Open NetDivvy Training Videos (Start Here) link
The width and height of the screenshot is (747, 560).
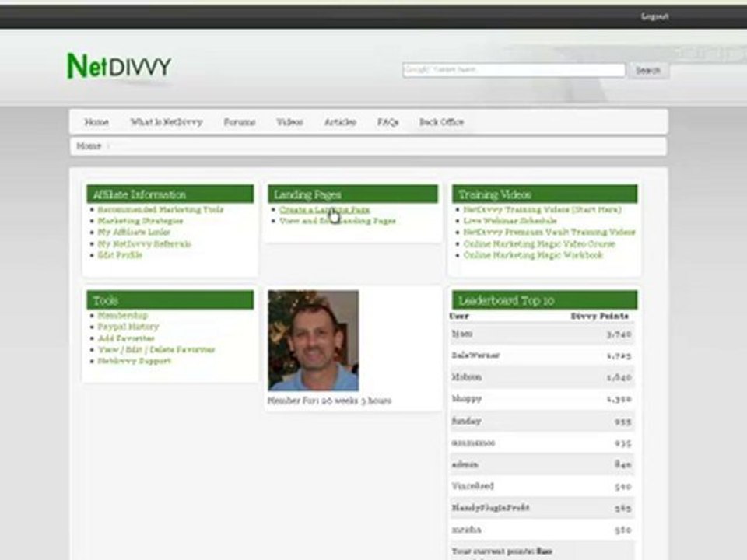tap(542, 209)
